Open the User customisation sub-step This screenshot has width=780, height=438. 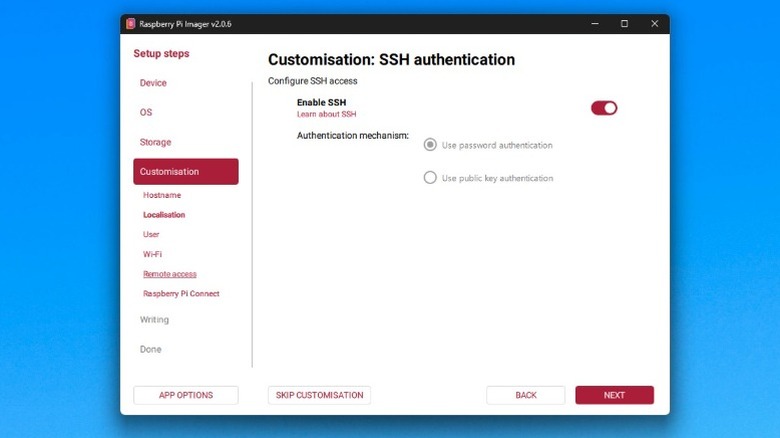click(151, 234)
